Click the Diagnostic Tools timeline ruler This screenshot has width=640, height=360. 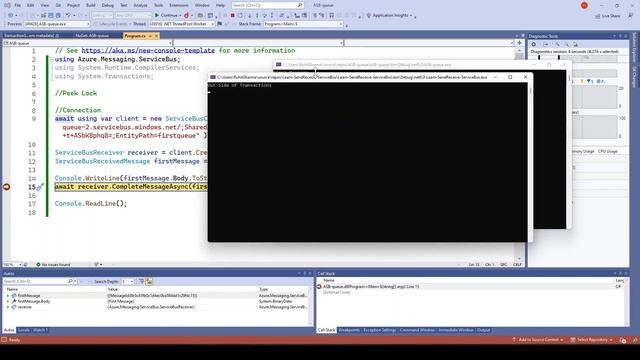(x=574, y=58)
